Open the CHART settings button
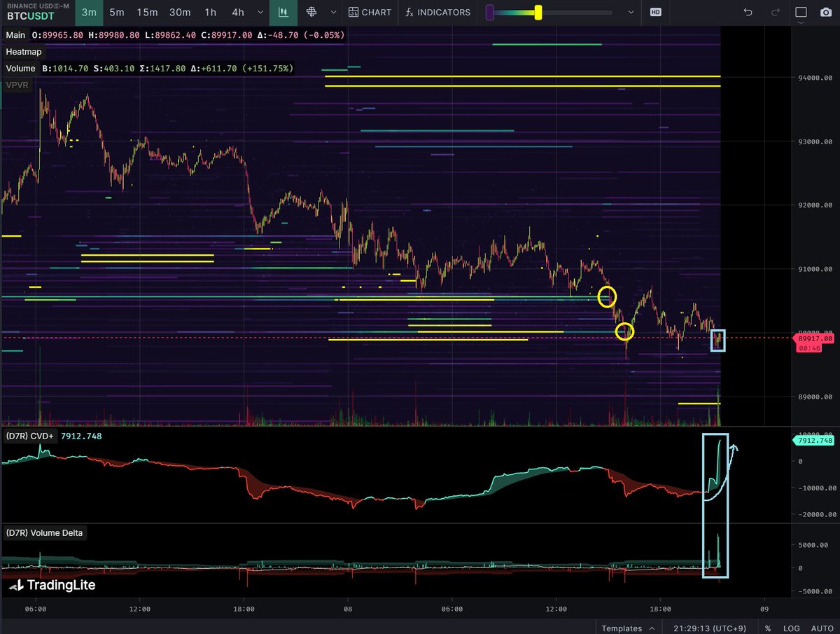Viewport: 840px width, 634px height. pyautogui.click(x=370, y=12)
